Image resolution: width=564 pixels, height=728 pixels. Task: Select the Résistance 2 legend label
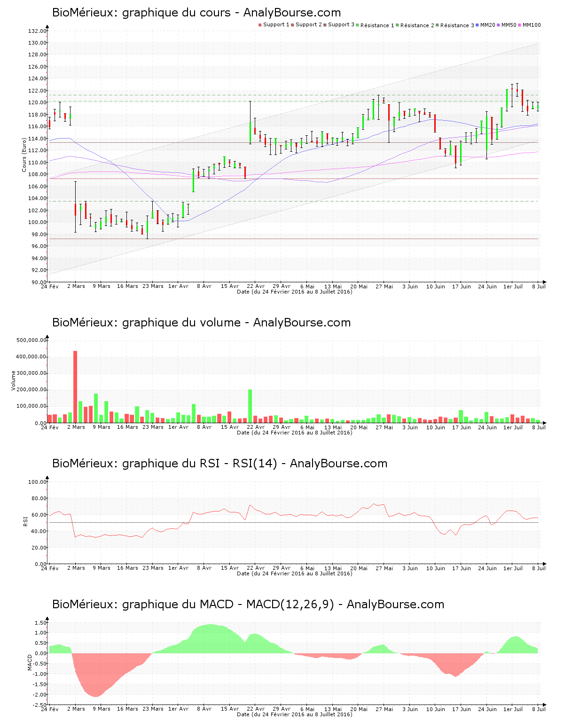point(417,25)
